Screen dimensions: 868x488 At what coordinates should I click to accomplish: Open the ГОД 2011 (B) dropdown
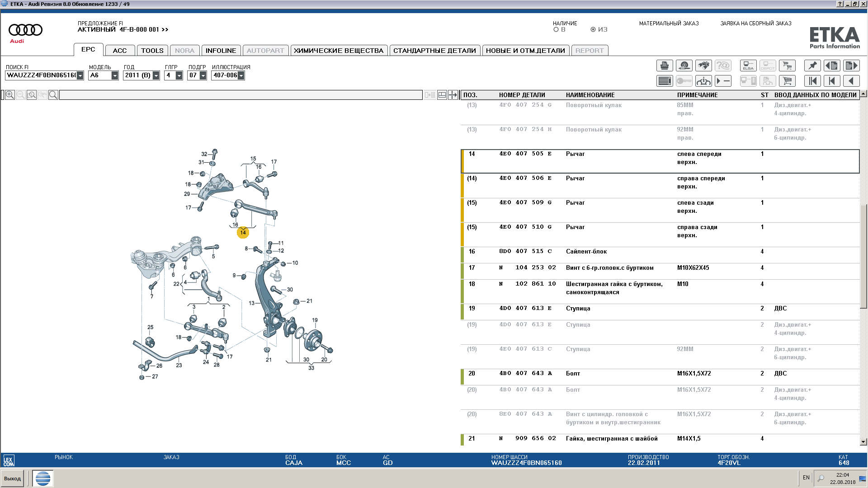pyautogui.click(x=156, y=75)
